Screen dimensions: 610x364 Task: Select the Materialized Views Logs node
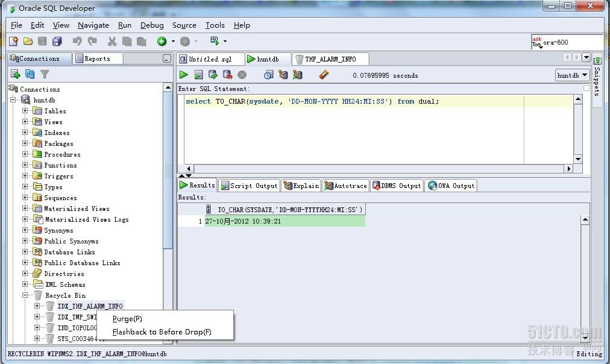pyautogui.click(x=86, y=219)
